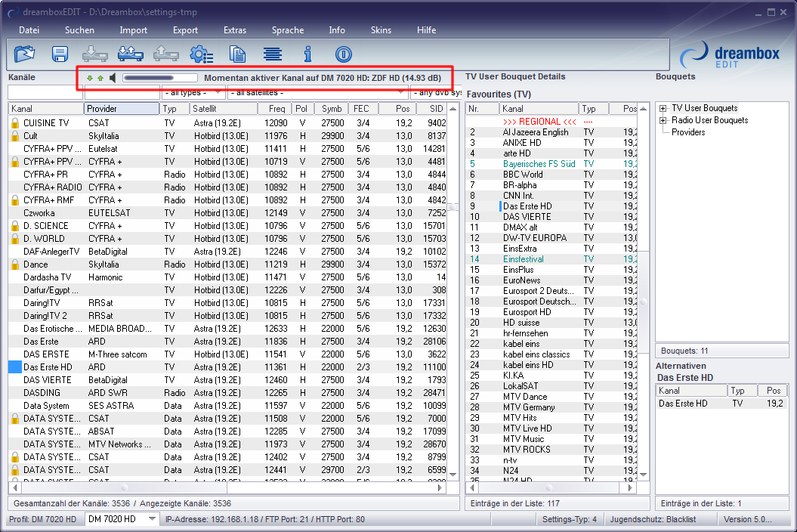Screen dimensions: 797x532
Task: Sort channels by SID column header
Action: tap(431, 108)
